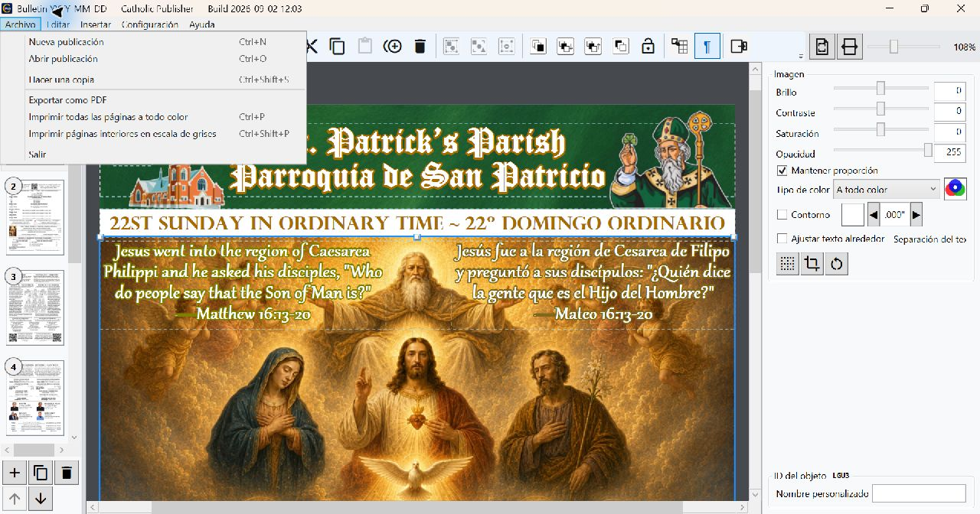Image resolution: width=980 pixels, height=514 pixels.
Task: Select page 2 thumbnail
Action: pyautogui.click(x=35, y=217)
